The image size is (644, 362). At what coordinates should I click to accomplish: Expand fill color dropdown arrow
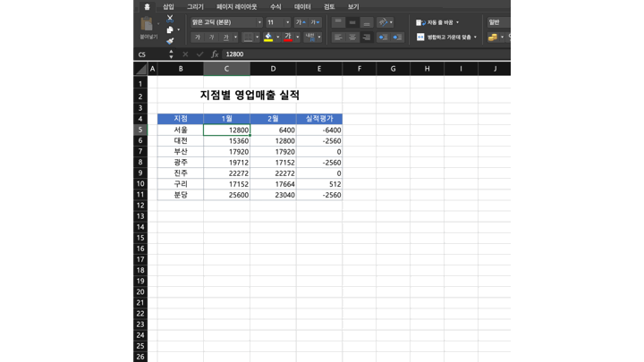click(x=277, y=38)
